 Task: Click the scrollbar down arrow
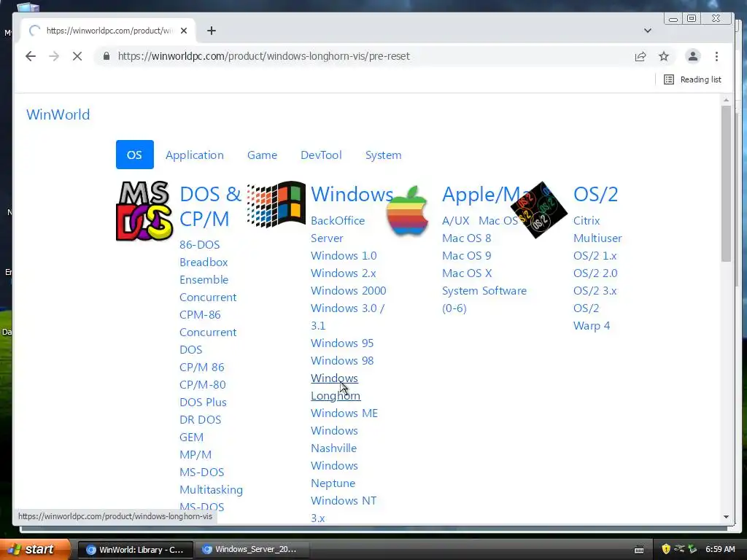coord(726,517)
